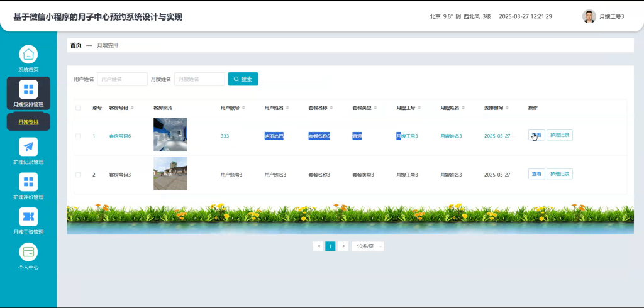
Task: Click the 客房号码6 cell
Action: (120, 136)
